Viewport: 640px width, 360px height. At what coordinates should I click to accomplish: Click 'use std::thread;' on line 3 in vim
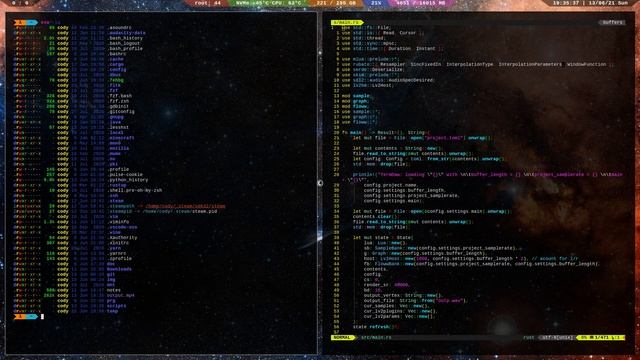[363, 38]
